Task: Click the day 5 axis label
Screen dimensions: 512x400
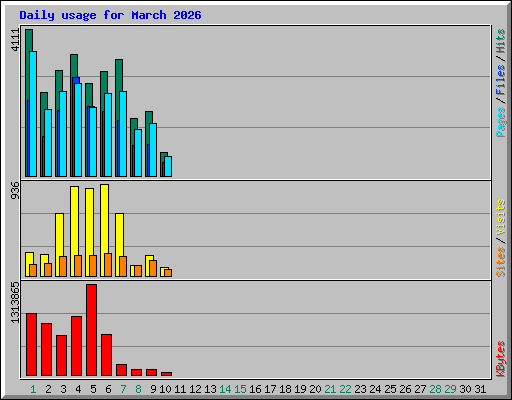Action: (x=93, y=389)
